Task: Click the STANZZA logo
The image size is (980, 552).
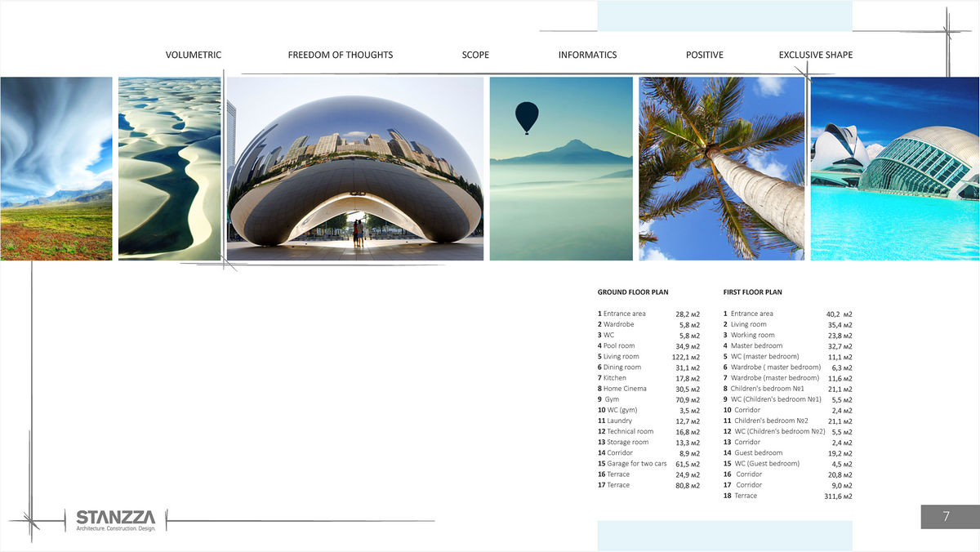Action: click(x=115, y=520)
